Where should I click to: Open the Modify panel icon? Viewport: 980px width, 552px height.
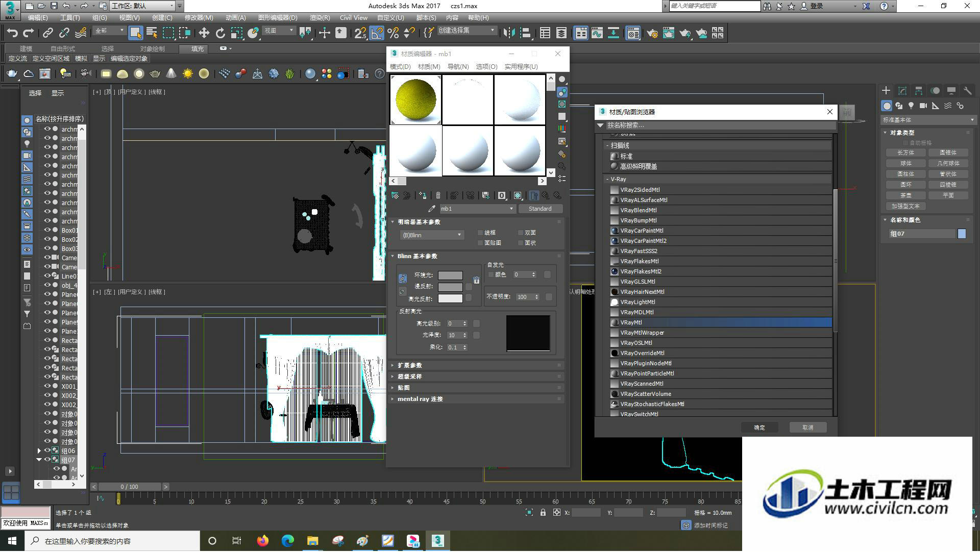coord(902,90)
